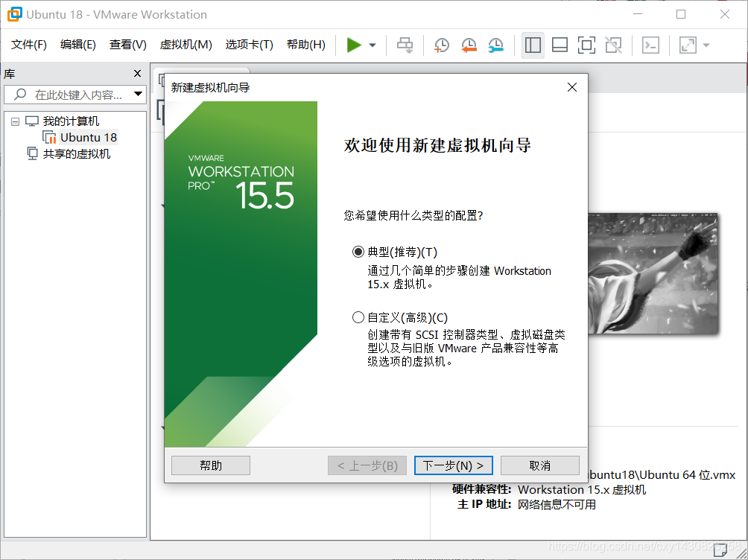Open the 帮助(H) menu
This screenshot has width=748, height=560.
[306, 45]
